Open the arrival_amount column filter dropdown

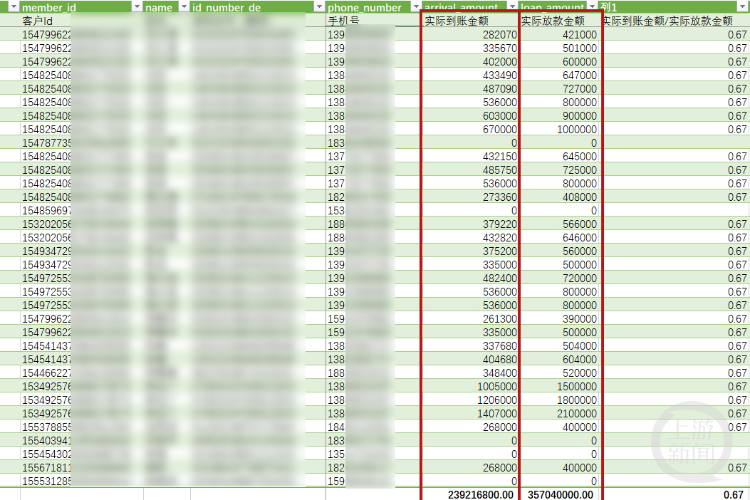point(513,7)
